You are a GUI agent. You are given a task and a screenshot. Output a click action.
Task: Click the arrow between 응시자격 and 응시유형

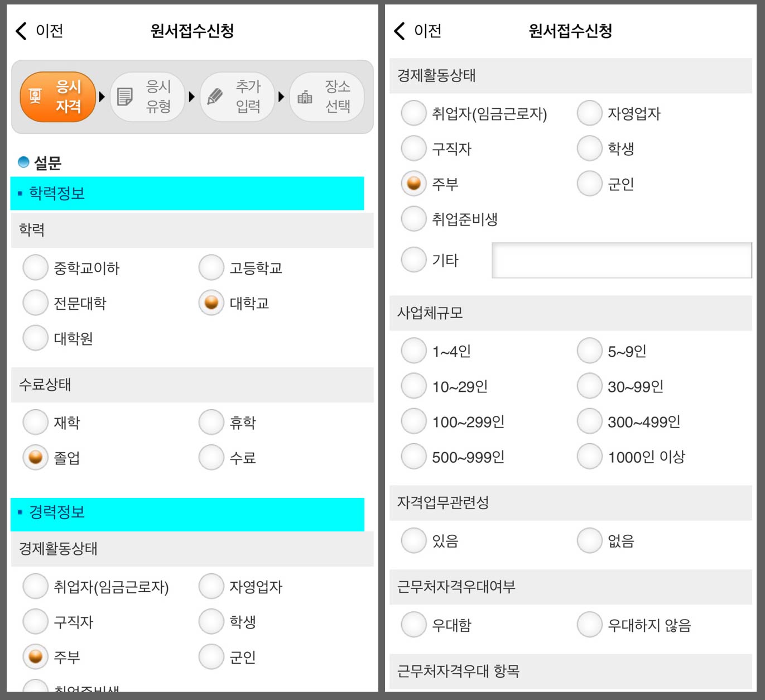[x=102, y=97]
